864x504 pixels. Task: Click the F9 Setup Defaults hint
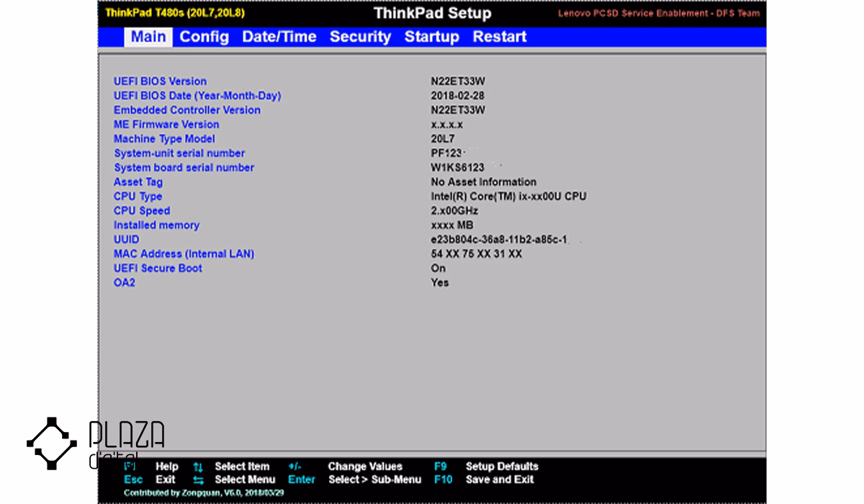tap(486, 467)
